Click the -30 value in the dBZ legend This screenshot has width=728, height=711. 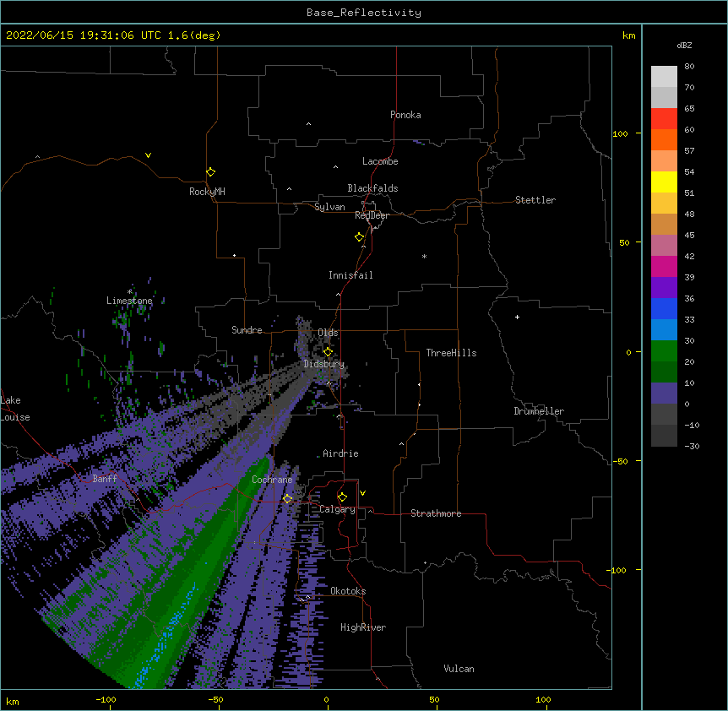[x=692, y=446]
